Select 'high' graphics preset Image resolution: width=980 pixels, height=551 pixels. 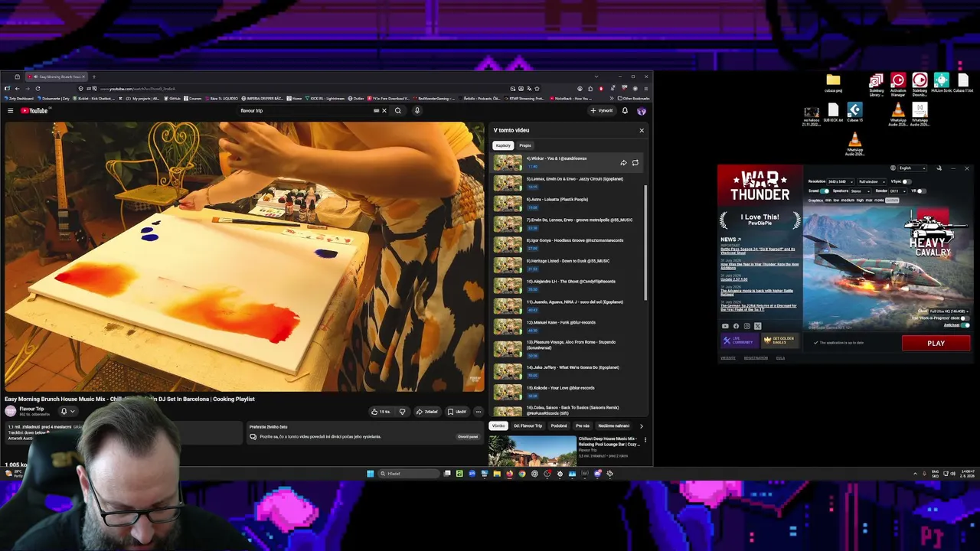[x=861, y=201]
